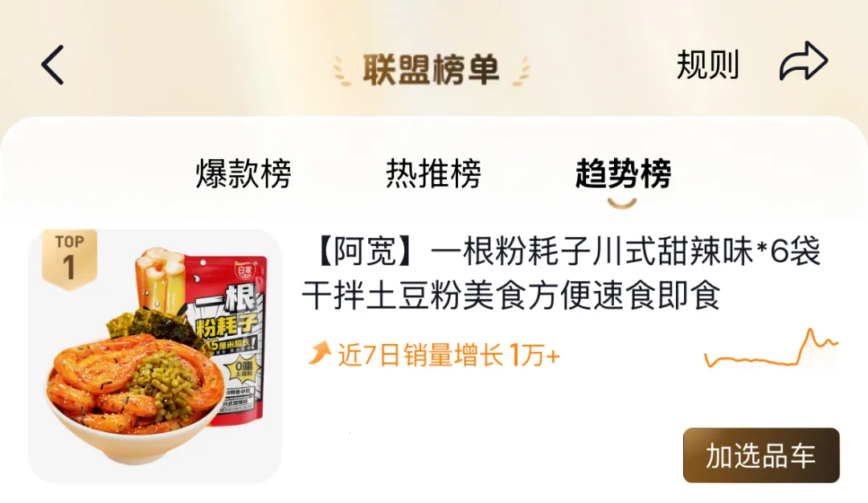868x503 pixels.
Task: Switch to the 爆款榜 tab
Action: 243,174
